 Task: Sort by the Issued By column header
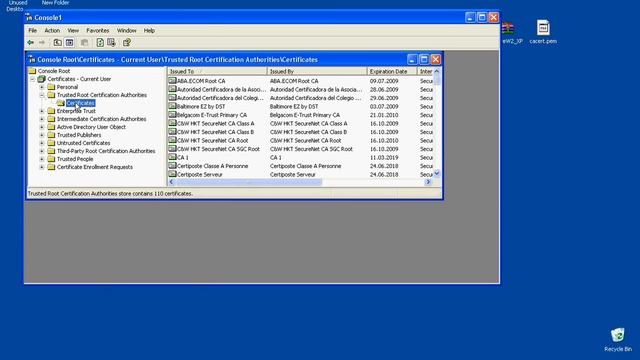pyautogui.click(x=317, y=71)
